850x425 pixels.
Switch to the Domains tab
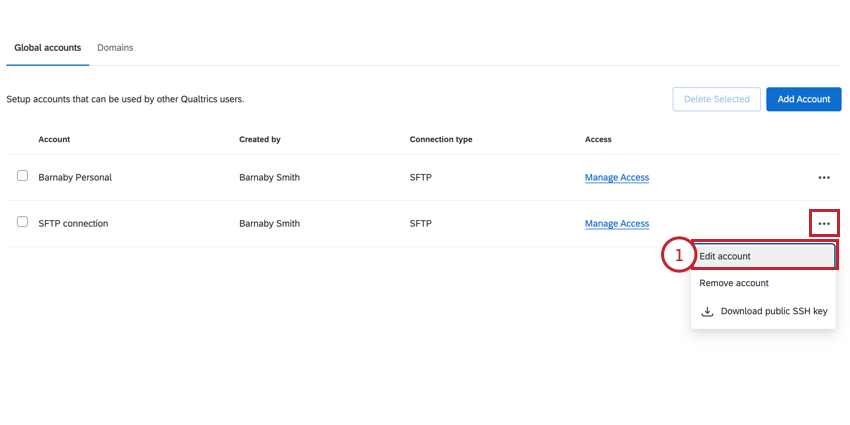click(x=115, y=48)
